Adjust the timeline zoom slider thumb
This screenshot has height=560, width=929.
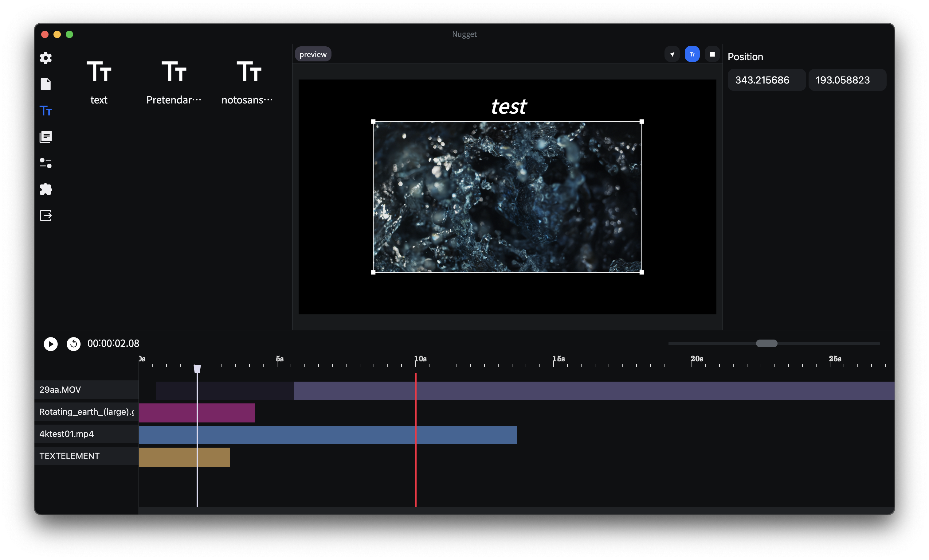[x=766, y=343]
